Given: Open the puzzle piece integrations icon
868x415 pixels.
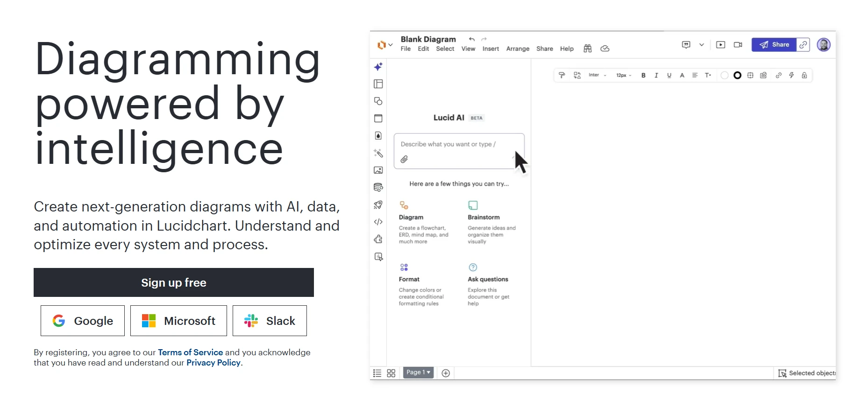Looking at the screenshot, I should 378,239.
